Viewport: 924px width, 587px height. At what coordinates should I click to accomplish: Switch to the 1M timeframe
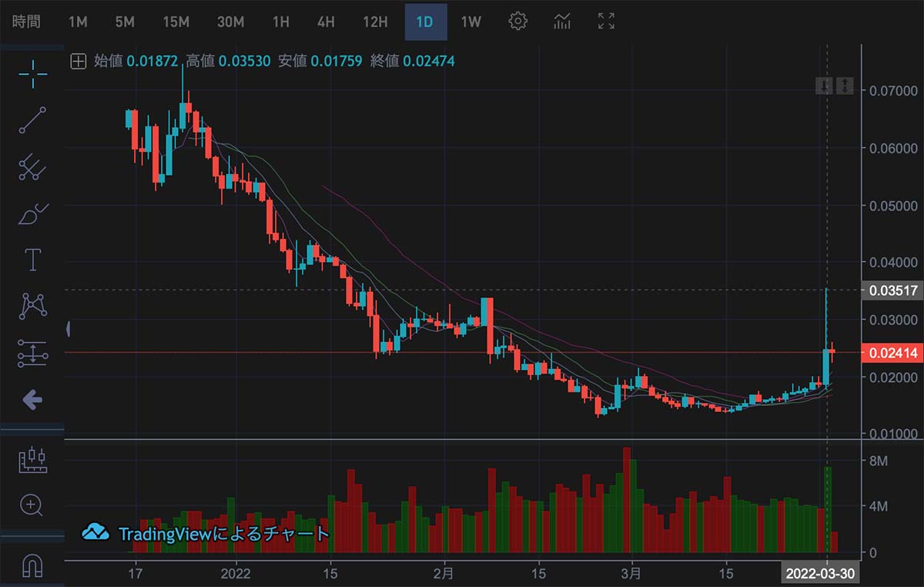coord(78,22)
